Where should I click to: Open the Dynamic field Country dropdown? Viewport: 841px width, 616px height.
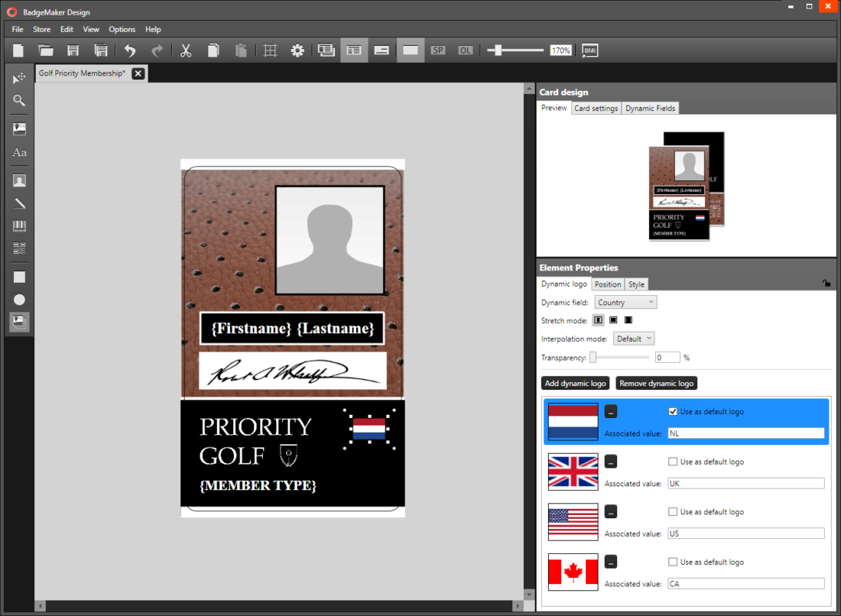[625, 302]
